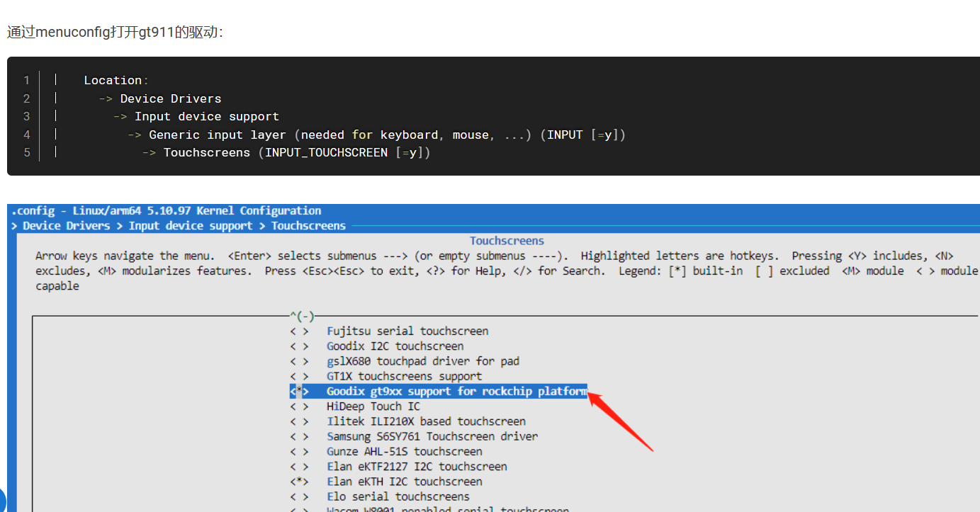Disable the Elan eKTH I2C touchscreen option
Viewport: 980px width, 512px height.
coord(299,482)
